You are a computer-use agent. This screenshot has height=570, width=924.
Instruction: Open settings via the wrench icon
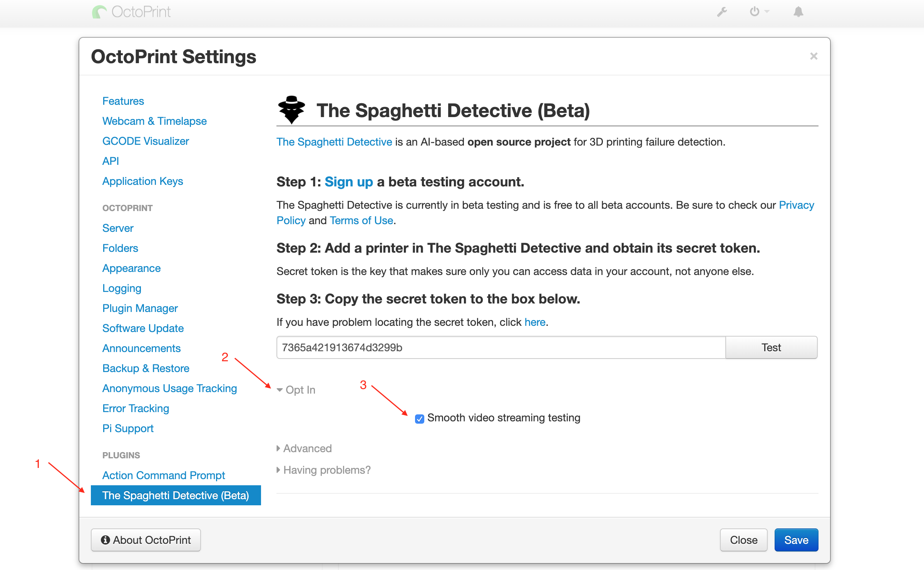722,12
